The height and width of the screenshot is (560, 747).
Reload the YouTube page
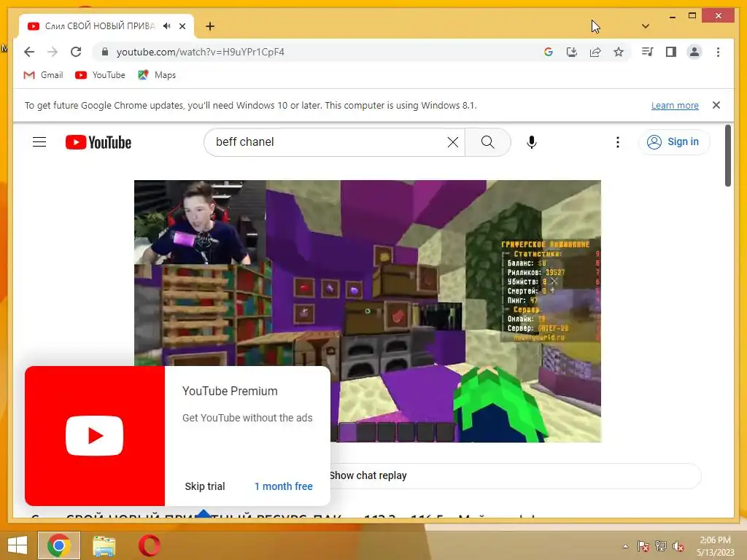click(76, 52)
